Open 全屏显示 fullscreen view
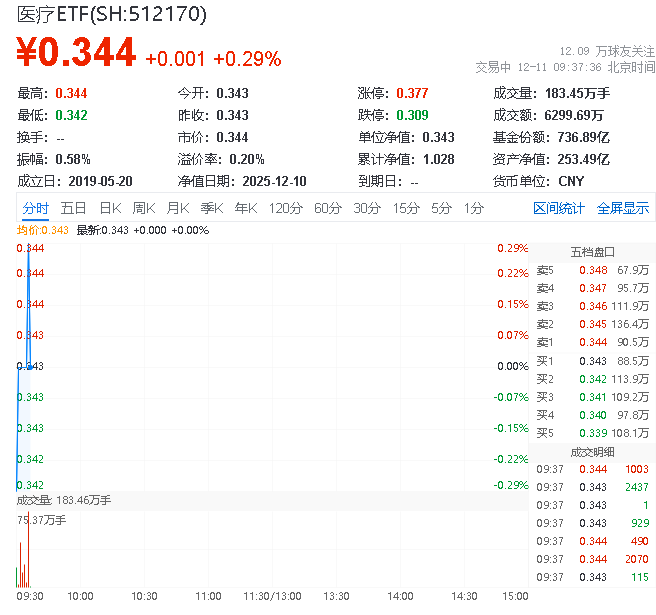This screenshot has height=615, width=656. (x=623, y=208)
